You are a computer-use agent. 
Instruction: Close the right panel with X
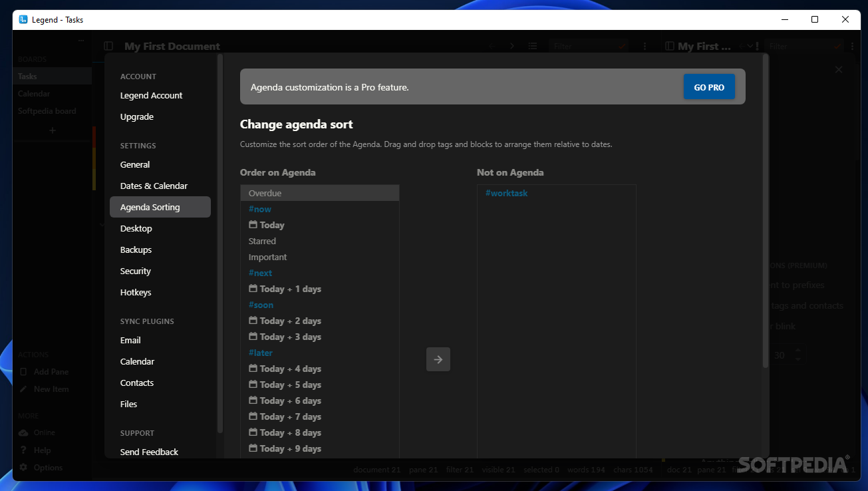839,69
